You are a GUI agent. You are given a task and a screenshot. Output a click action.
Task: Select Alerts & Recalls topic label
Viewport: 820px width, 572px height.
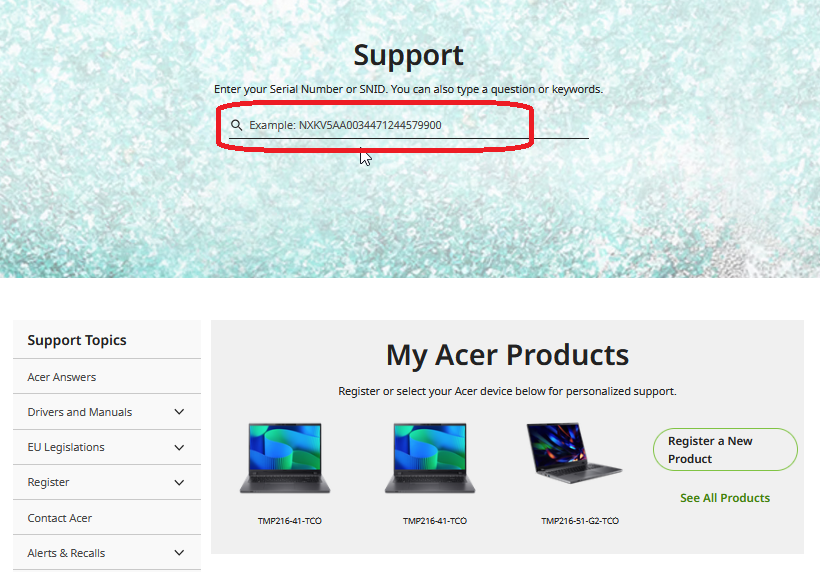click(66, 553)
